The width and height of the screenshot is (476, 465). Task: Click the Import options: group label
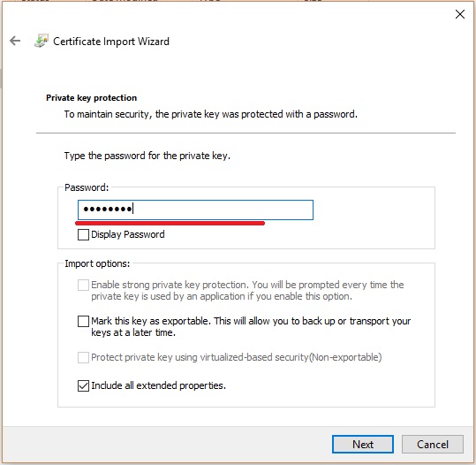[x=97, y=263]
